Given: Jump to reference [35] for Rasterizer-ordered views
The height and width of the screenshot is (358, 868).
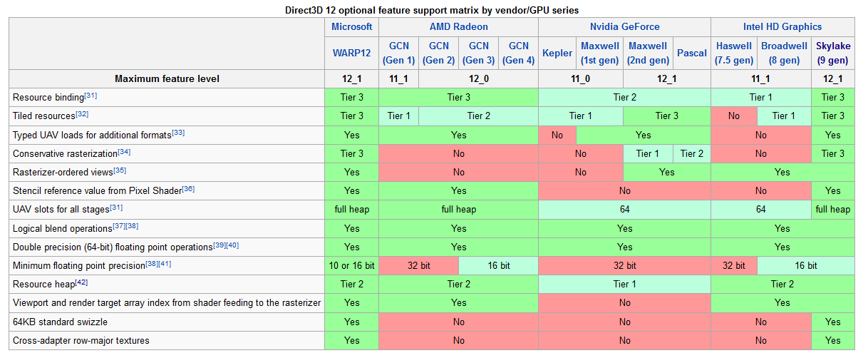Looking at the screenshot, I should coord(120,170).
